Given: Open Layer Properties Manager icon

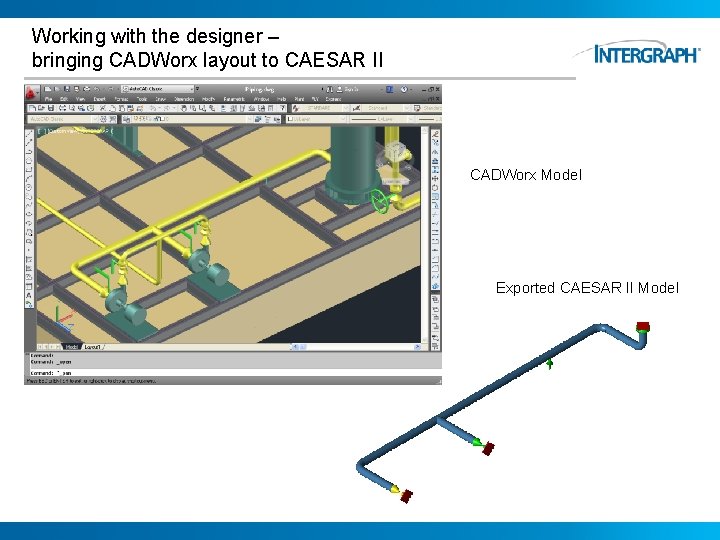Looking at the screenshot, I should pyautogui.click(x=127, y=119).
